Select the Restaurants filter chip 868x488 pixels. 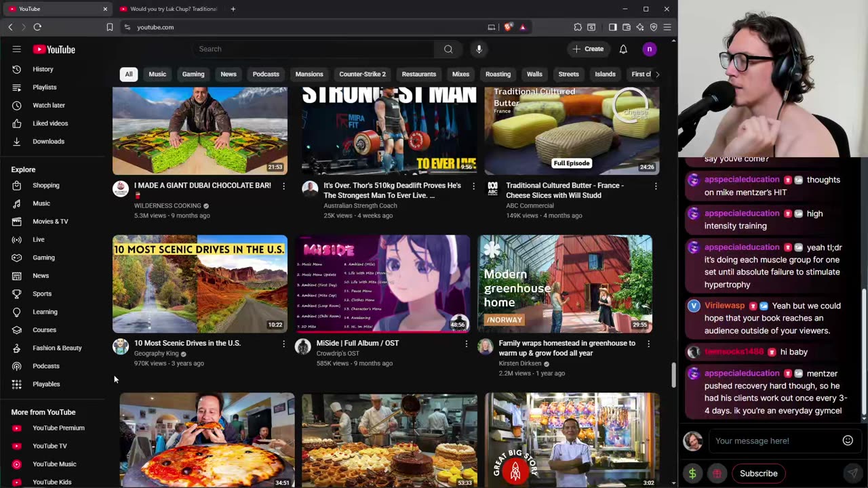pos(419,74)
